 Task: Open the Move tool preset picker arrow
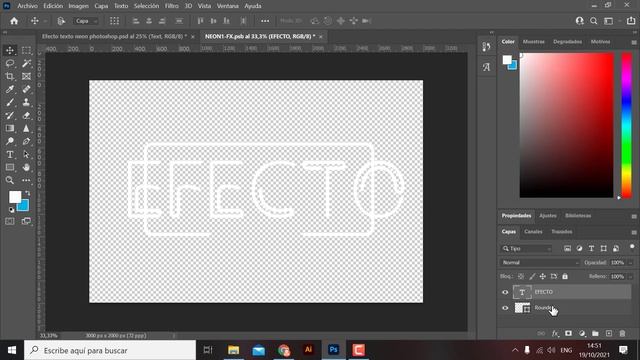(x=45, y=21)
